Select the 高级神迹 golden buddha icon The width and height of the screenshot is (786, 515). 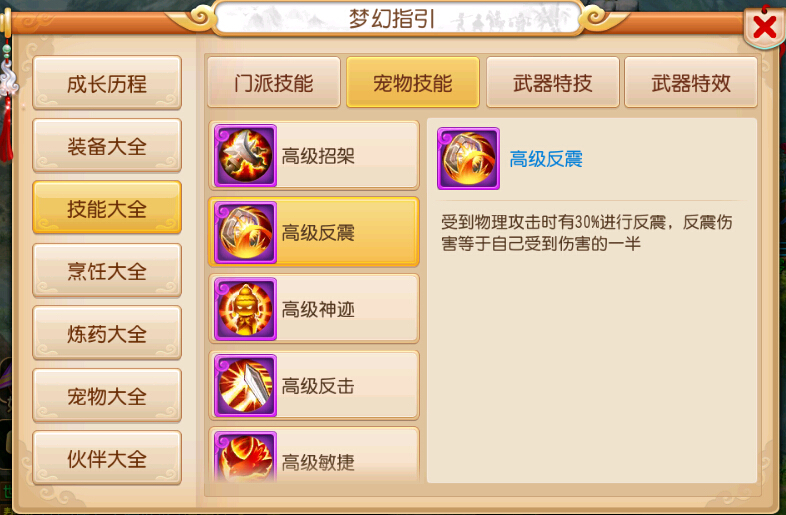pos(245,309)
